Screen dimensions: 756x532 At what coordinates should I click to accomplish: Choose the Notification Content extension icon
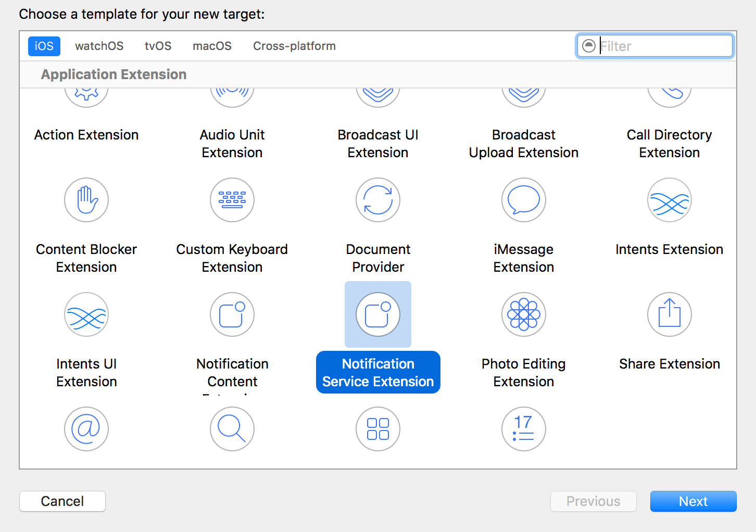coord(232,314)
